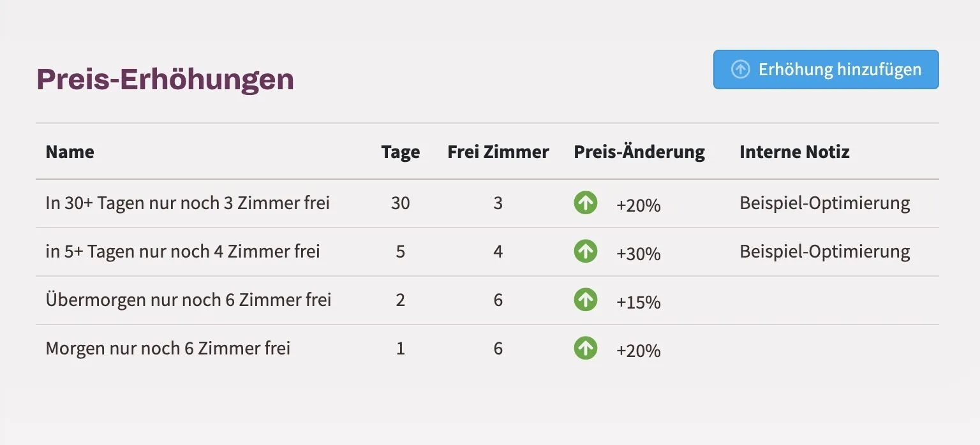Click the Preis-Erhöhungen heading

pyautogui.click(x=165, y=80)
